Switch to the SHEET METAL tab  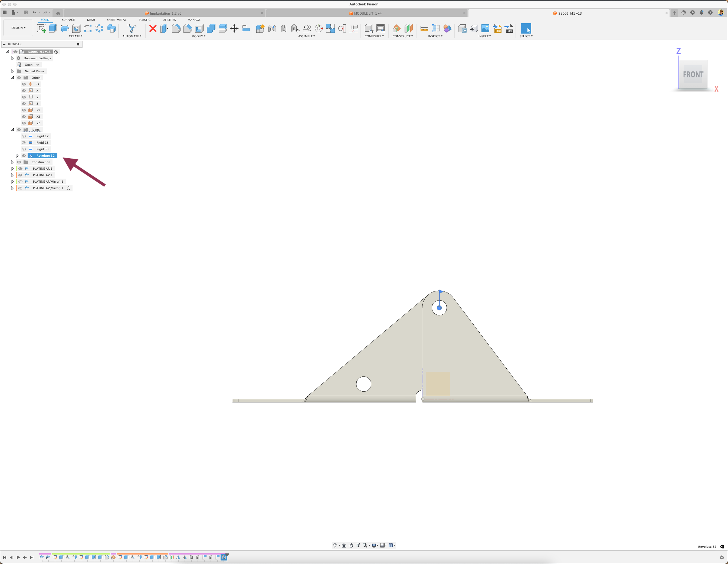click(117, 20)
